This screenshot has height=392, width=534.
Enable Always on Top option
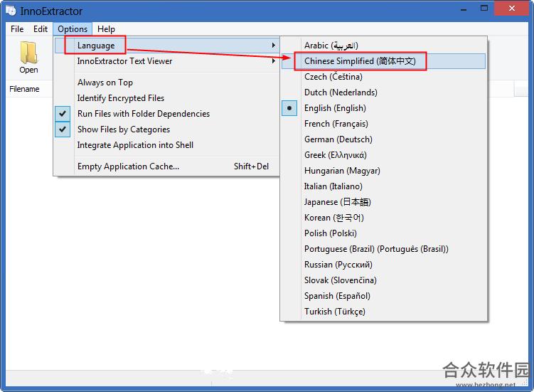(167, 83)
